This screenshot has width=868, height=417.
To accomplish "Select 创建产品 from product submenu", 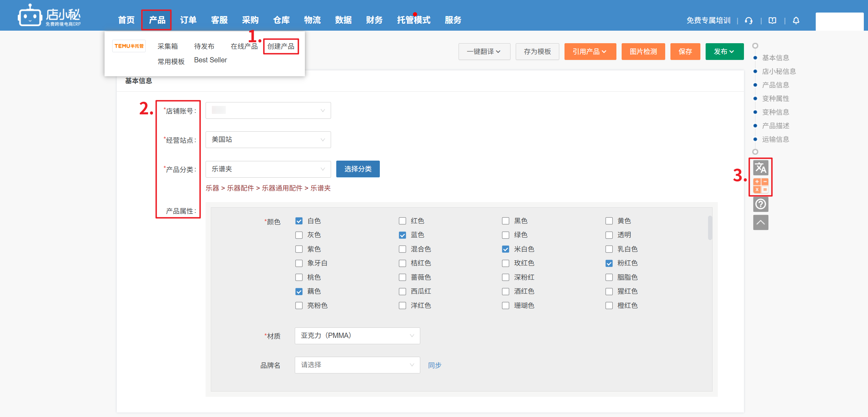I will 281,46.
